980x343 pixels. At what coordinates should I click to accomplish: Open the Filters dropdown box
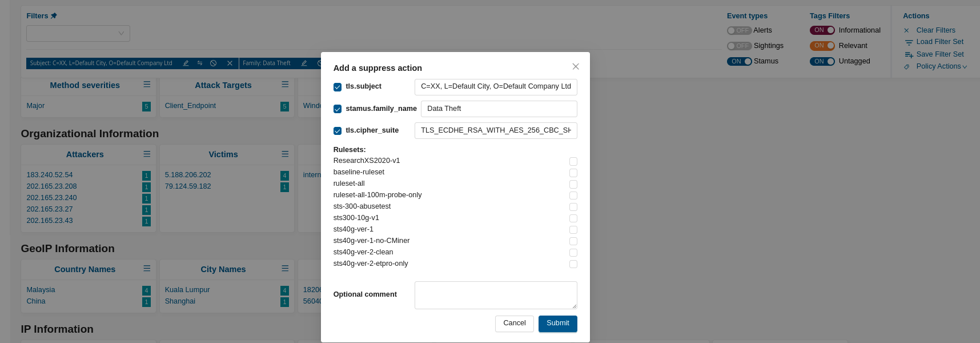pos(78,33)
